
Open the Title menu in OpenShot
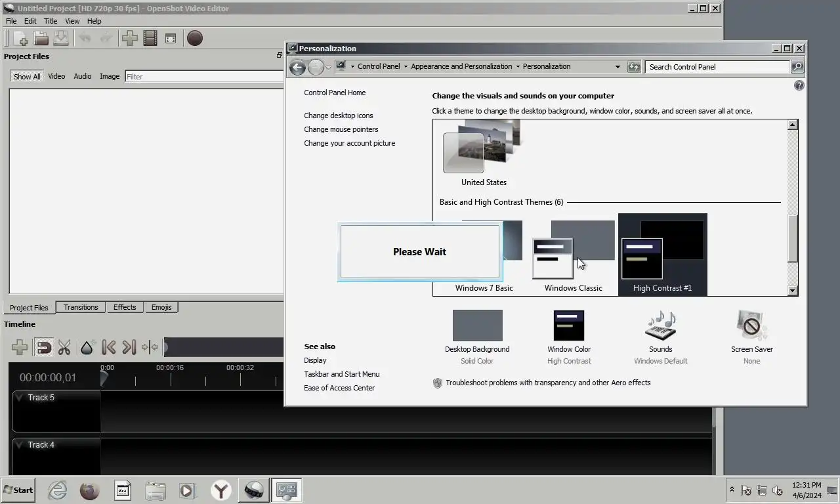(51, 21)
